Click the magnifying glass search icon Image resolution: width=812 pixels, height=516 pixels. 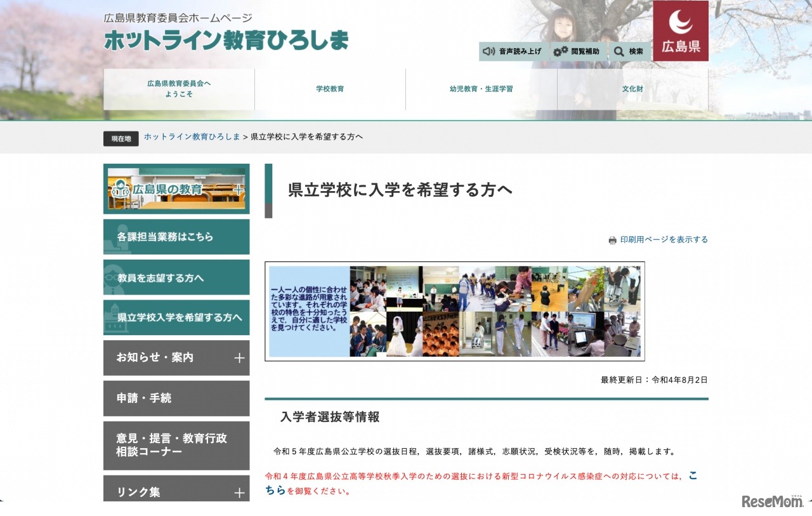(619, 51)
